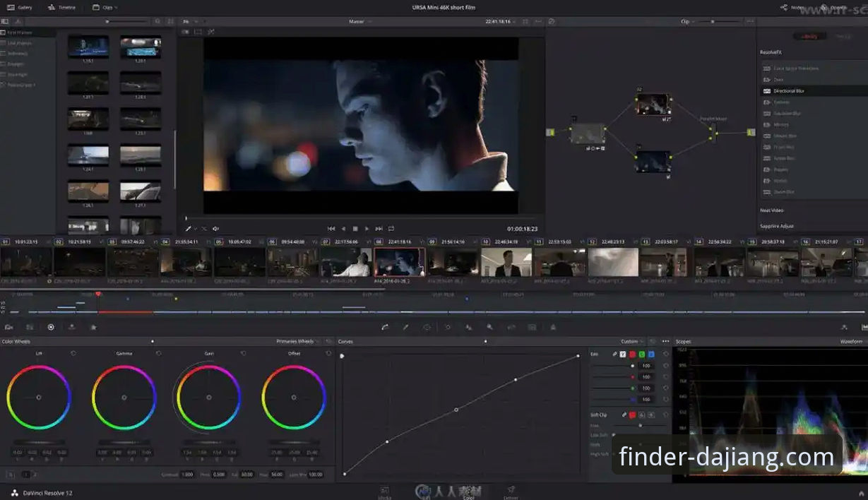Click the Scopes panel icon
The width and height of the screenshot is (868, 500).
click(x=864, y=327)
